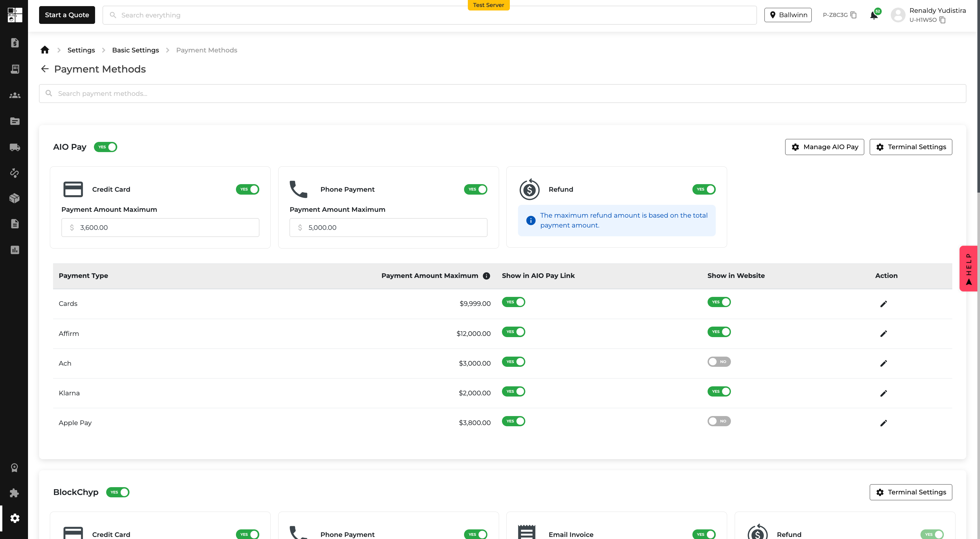Image resolution: width=980 pixels, height=539 pixels.
Task: Disable the AIO Pay master toggle
Action: pos(106,147)
